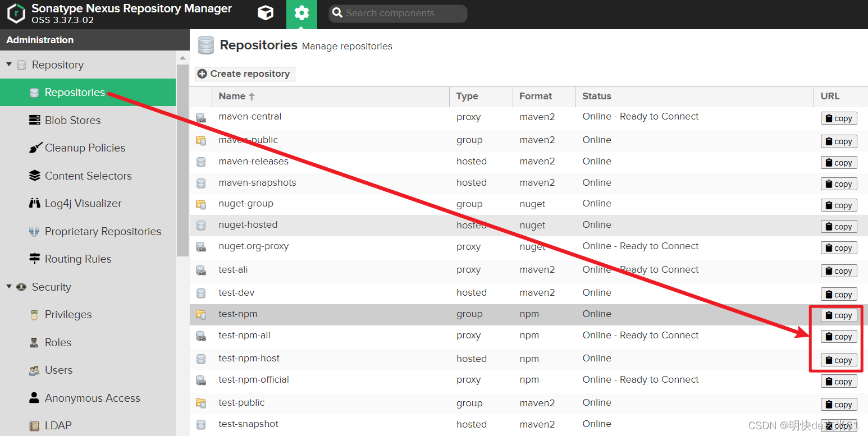Open the Administration gear icon
Screen dimensions: 868x436
click(301, 13)
